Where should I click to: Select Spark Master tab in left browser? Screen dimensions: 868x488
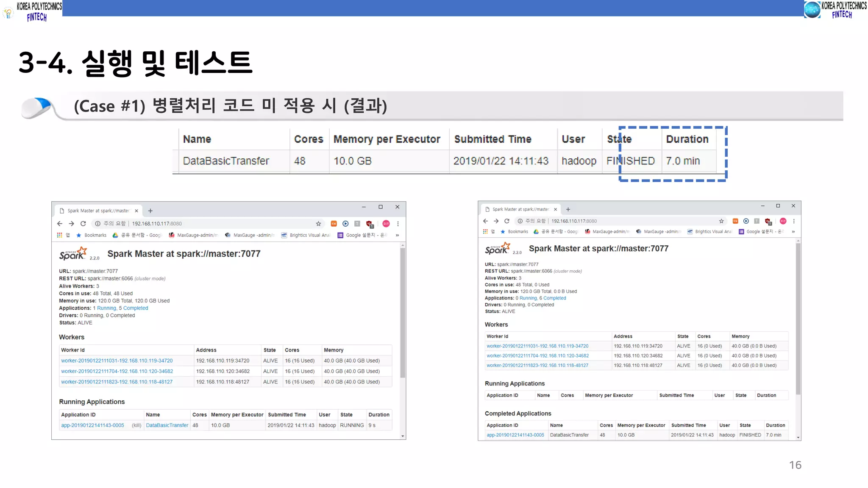(x=98, y=211)
